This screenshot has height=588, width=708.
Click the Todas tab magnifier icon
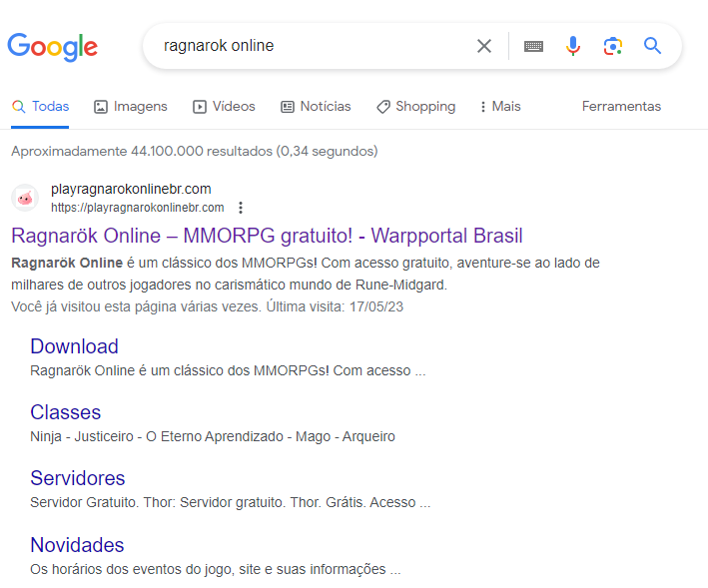pos(19,107)
